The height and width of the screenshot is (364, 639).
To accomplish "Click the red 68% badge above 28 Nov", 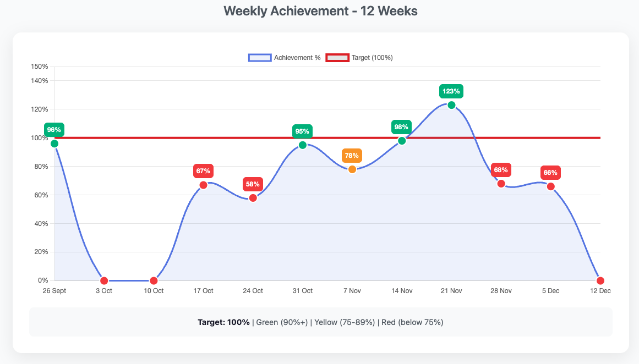I will (500, 170).
